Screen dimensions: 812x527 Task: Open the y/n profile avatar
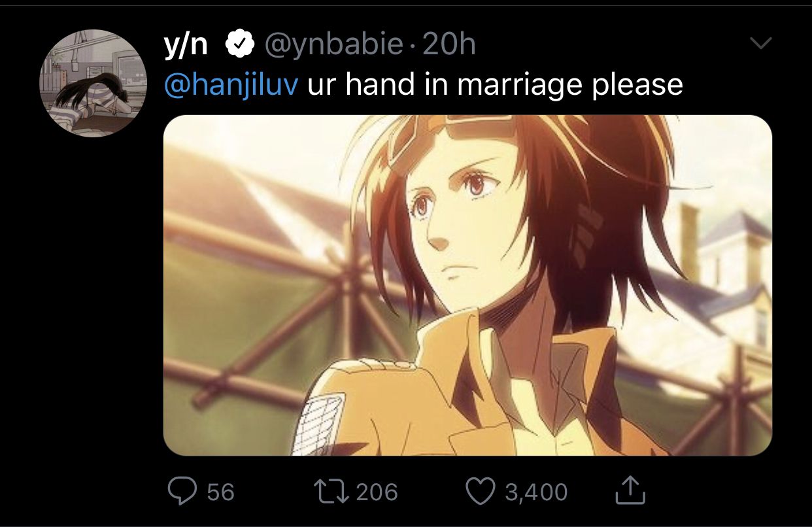(x=94, y=83)
